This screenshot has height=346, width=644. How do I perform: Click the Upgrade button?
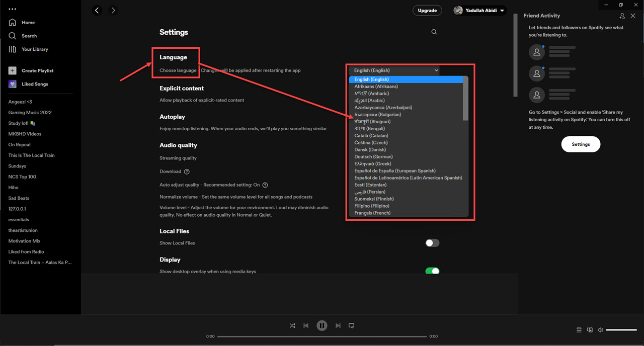point(427,10)
